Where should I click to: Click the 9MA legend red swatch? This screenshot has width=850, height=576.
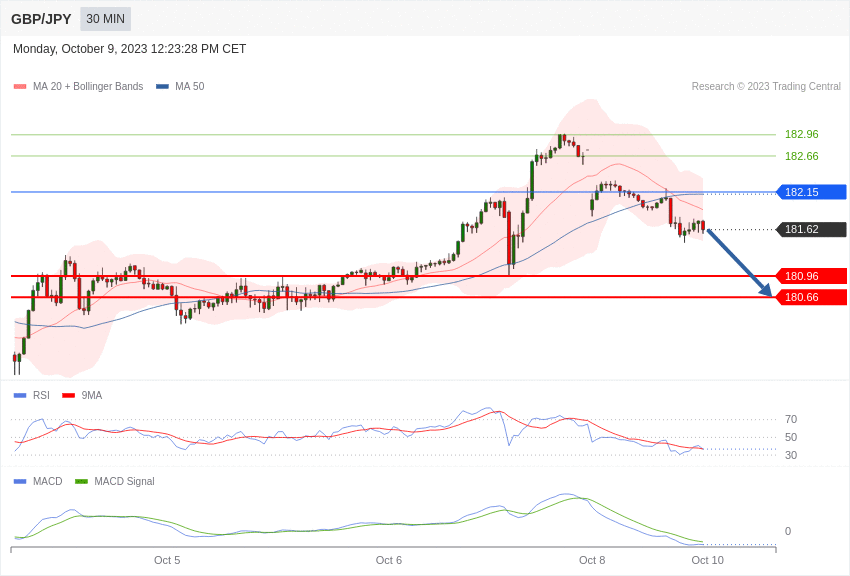[x=69, y=396]
